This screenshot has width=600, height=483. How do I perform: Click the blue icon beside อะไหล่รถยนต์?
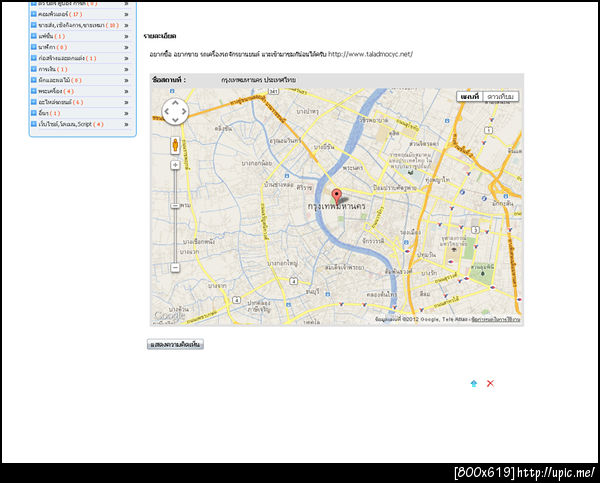[x=34, y=102]
